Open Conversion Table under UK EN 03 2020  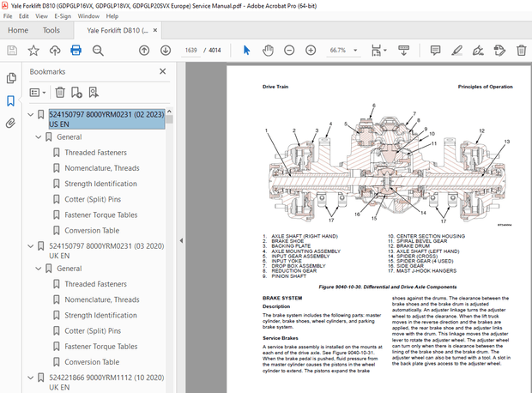[x=92, y=362]
